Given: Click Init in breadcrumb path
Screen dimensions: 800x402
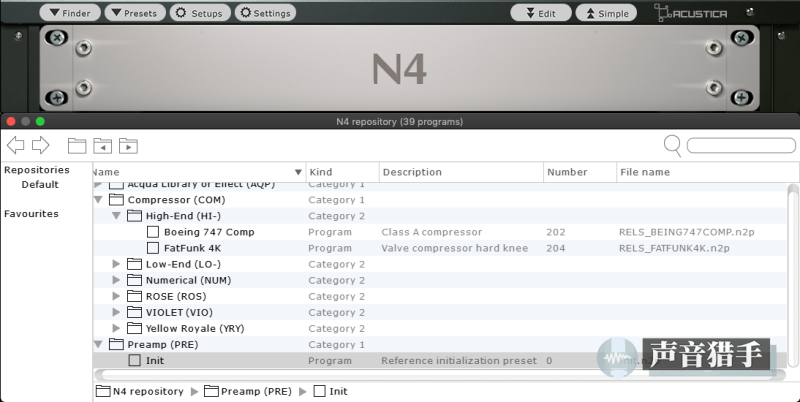Looking at the screenshot, I should (x=331, y=391).
